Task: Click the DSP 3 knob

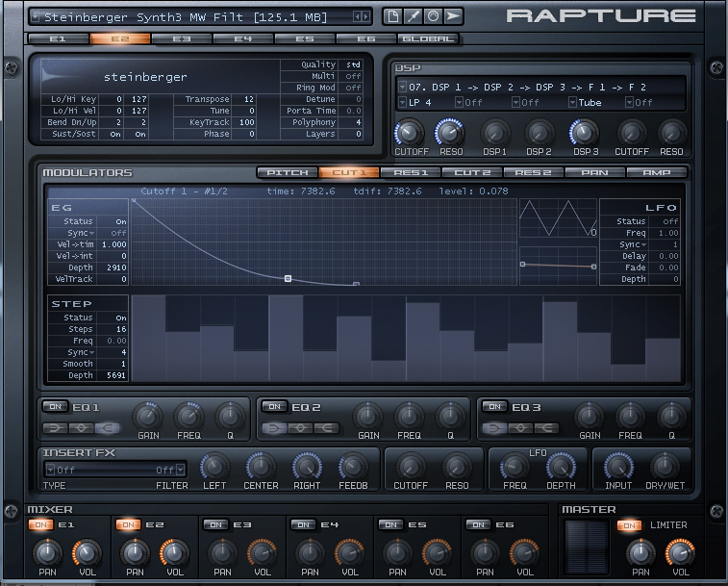Action: click(x=584, y=133)
